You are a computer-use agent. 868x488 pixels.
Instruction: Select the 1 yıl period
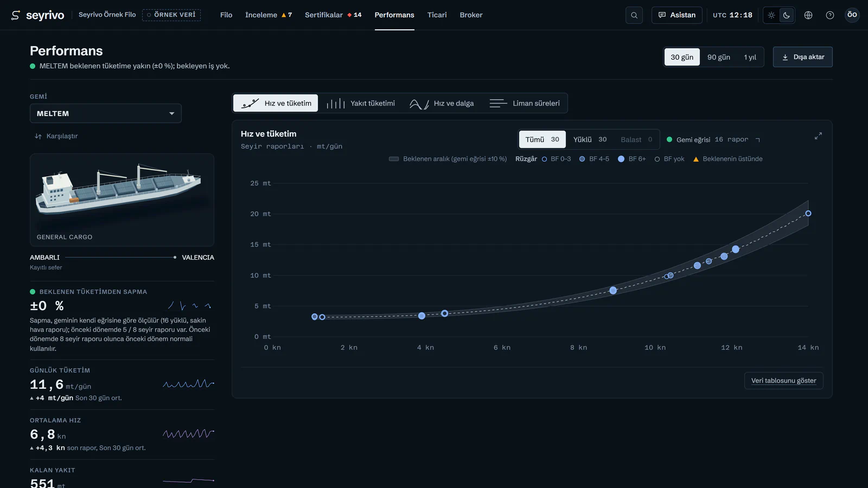pos(750,57)
